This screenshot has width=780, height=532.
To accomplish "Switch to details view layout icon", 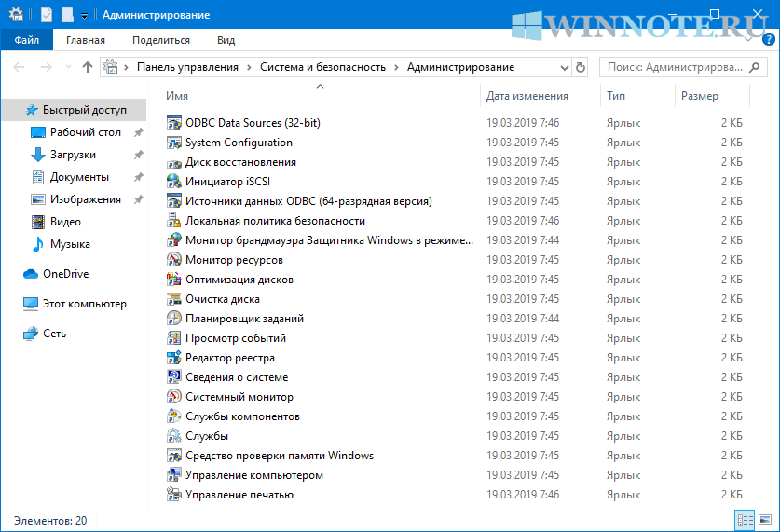I will 745,521.
